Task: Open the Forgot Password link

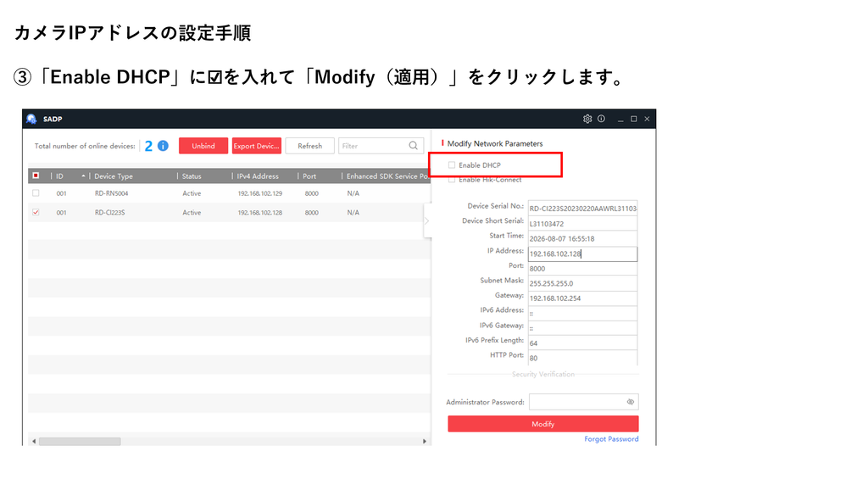Action: [x=611, y=439]
